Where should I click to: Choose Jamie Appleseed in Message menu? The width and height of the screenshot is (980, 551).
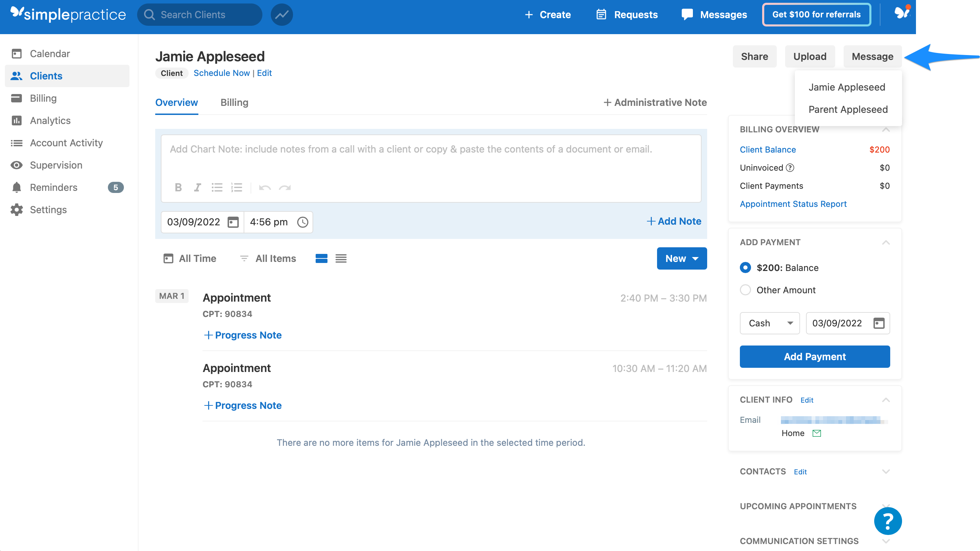point(846,87)
